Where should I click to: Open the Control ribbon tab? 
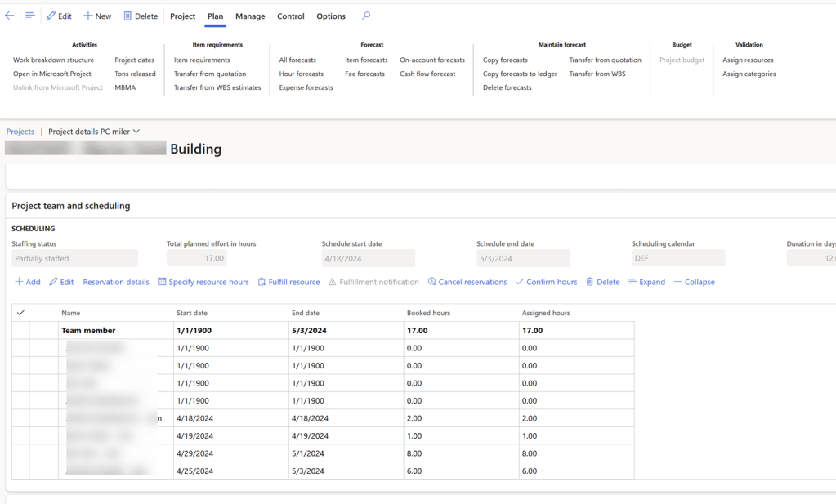[290, 16]
